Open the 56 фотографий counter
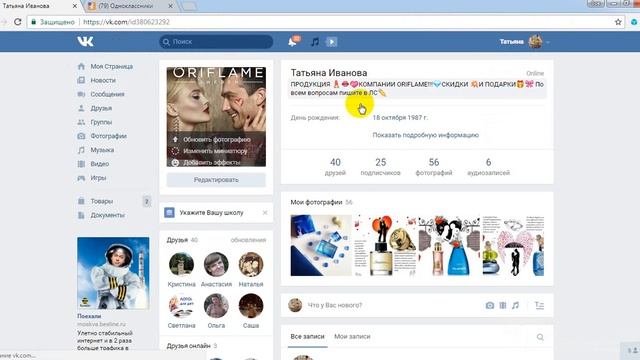Viewport: 640px width, 360px height. (433, 167)
